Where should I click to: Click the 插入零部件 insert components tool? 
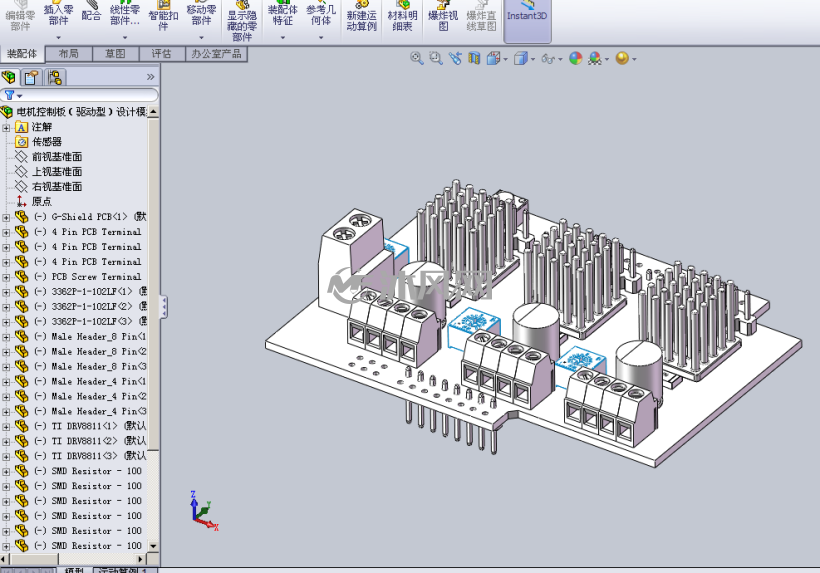(58, 15)
